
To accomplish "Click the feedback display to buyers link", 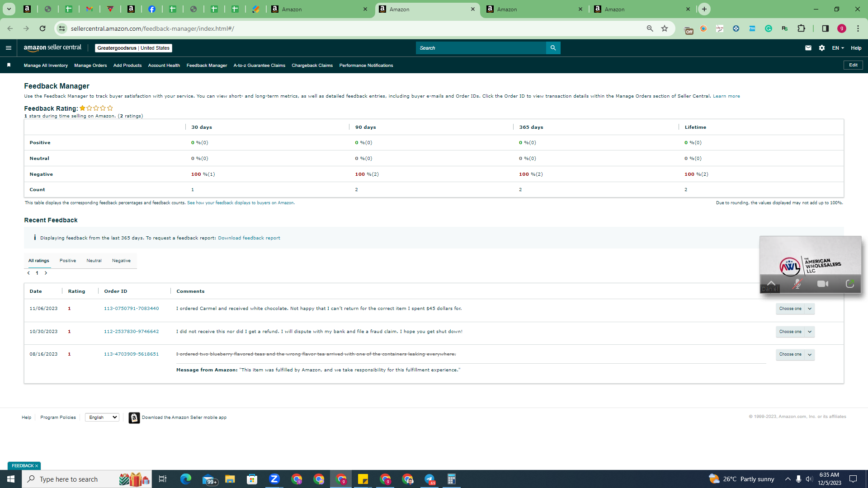I will pos(241,203).
